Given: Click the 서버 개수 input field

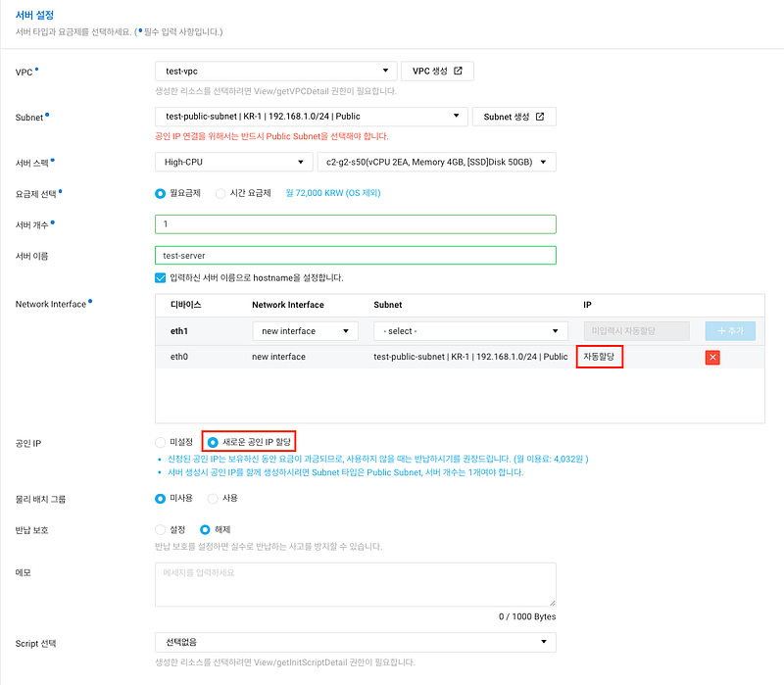Looking at the screenshot, I should pos(356,224).
